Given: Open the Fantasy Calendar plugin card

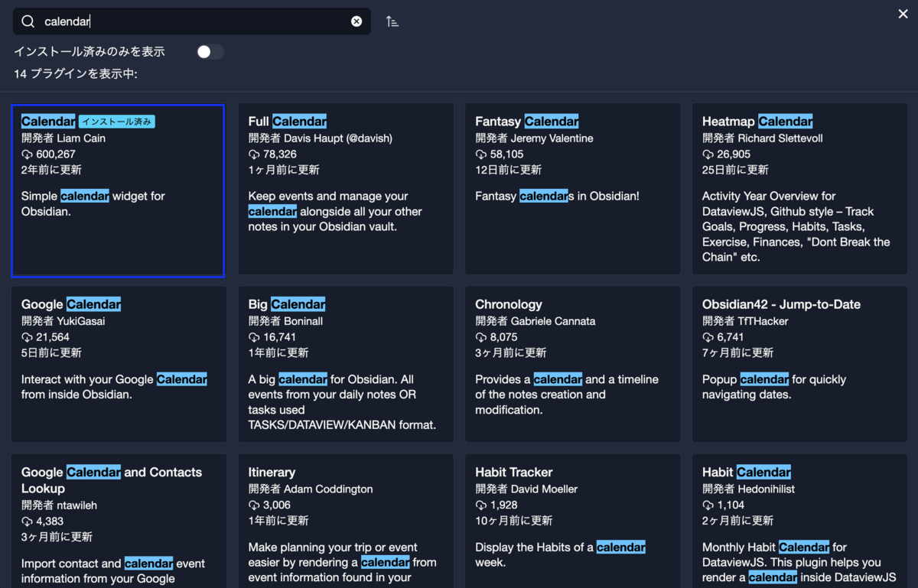Looking at the screenshot, I should click(573, 189).
